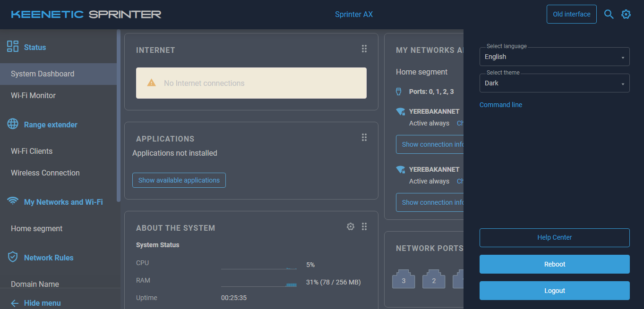
Task: Click the Range extender globe icon
Action: point(13,124)
